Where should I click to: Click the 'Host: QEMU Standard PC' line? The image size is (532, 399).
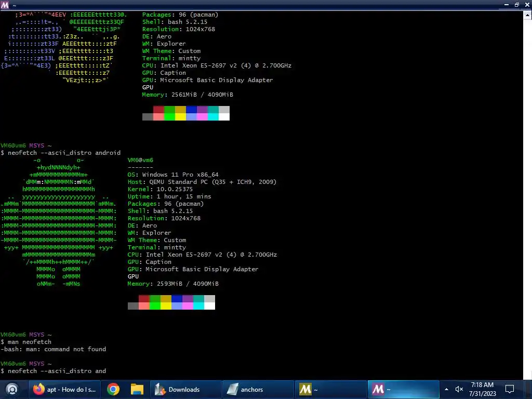point(202,182)
